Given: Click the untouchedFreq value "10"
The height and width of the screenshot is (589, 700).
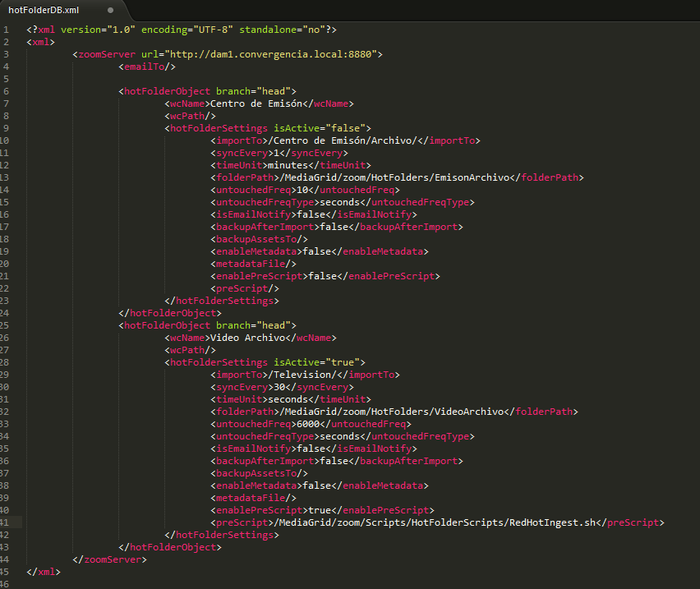Looking at the screenshot, I should (302, 190).
